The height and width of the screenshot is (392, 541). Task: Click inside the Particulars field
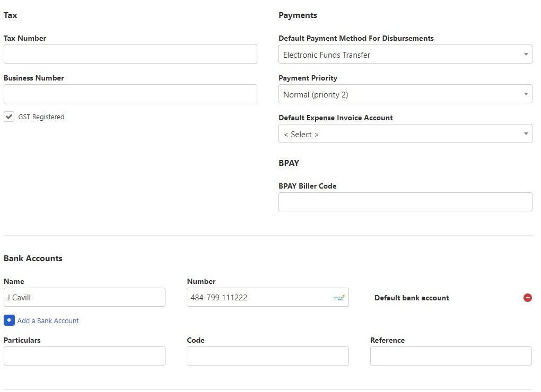tap(84, 356)
